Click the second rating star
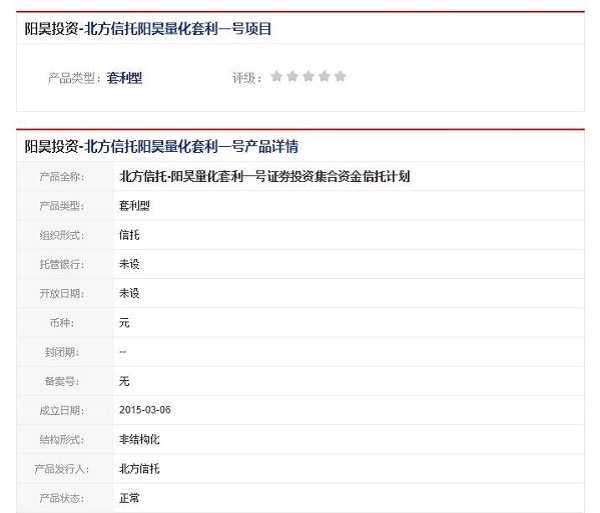Image resolution: width=600 pixels, height=513 pixels. (x=292, y=77)
